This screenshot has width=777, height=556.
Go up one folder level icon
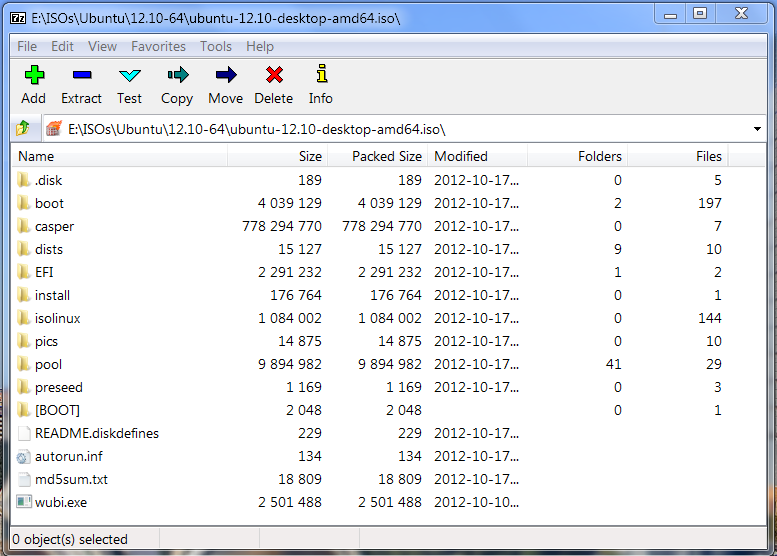click(23, 128)
